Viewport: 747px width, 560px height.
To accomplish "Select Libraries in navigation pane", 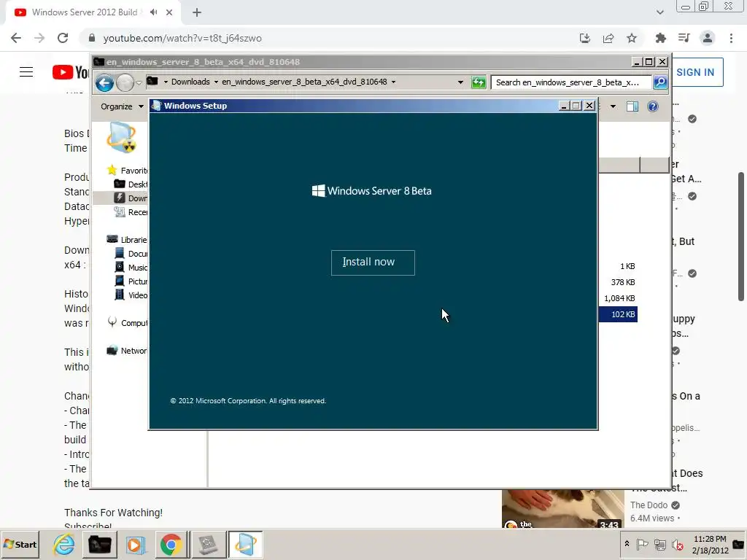I will coord(127,239).
